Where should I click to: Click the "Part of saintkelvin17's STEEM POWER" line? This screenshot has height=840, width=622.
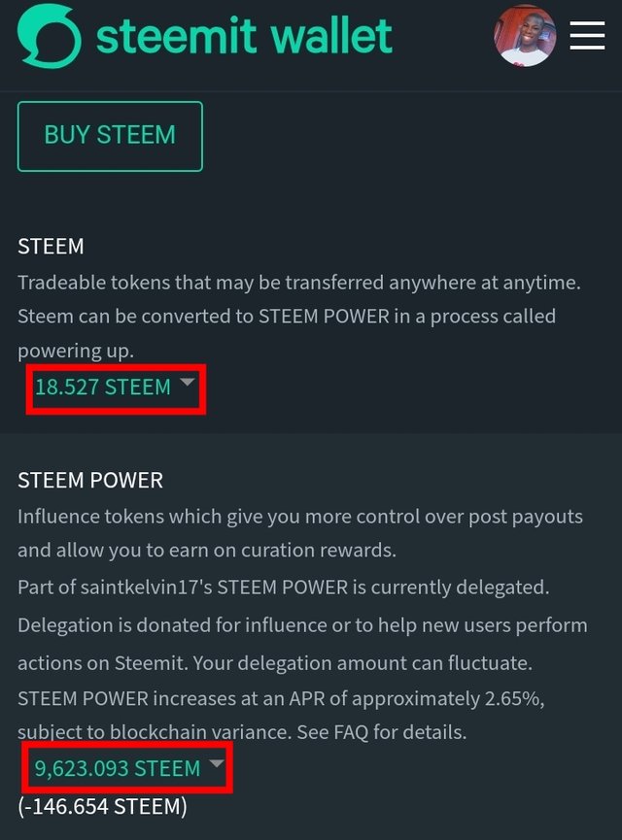click(x=285, y=588)
